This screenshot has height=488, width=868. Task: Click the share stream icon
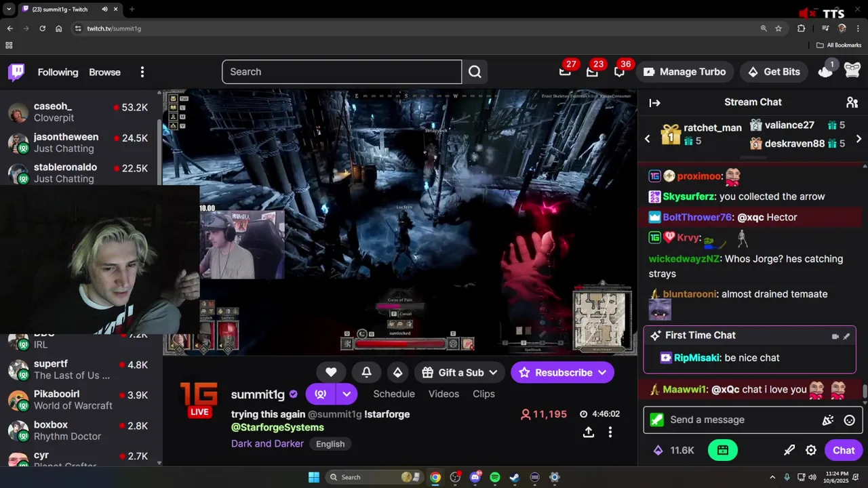pos(589,432)
